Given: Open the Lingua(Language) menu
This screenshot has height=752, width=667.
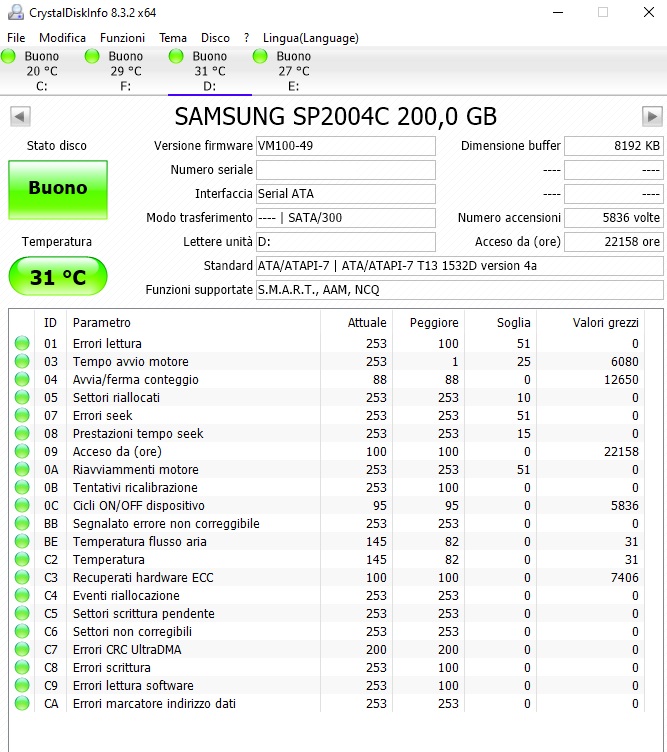Looking at the screenshot, I should point(311,38).
